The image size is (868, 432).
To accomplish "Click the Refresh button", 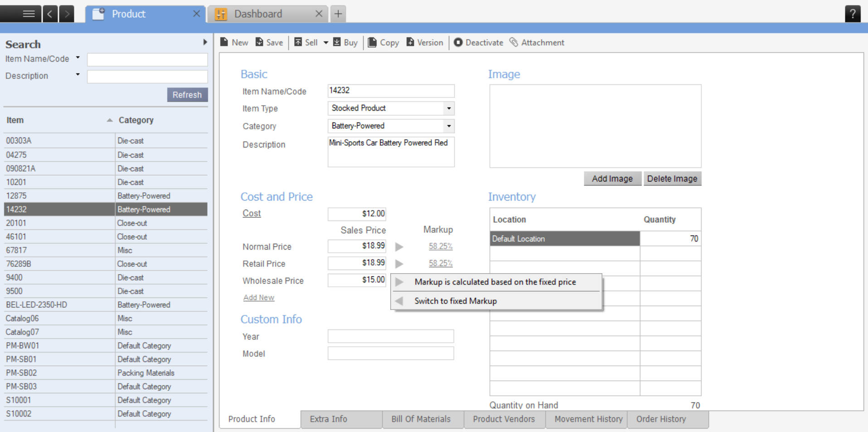I will (187, 95).
